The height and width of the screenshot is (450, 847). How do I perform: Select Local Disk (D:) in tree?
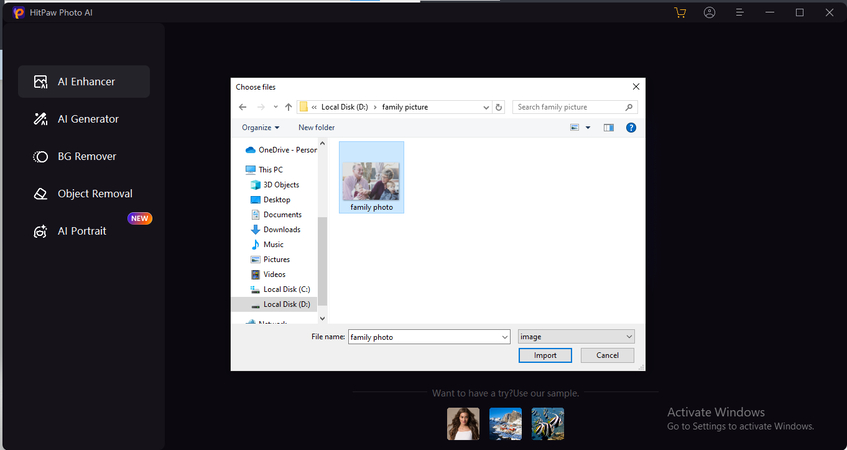274,305
